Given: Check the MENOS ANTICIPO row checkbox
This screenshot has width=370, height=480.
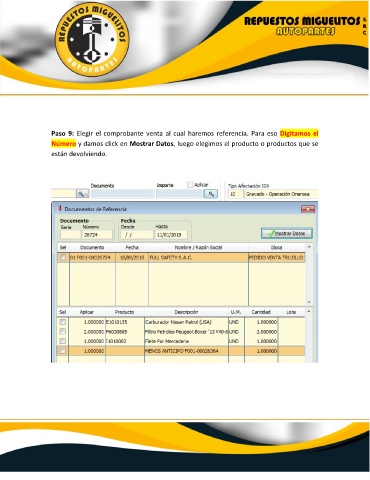Looking at the screenshot, I should pyautogui.click(x=63, y=351).
